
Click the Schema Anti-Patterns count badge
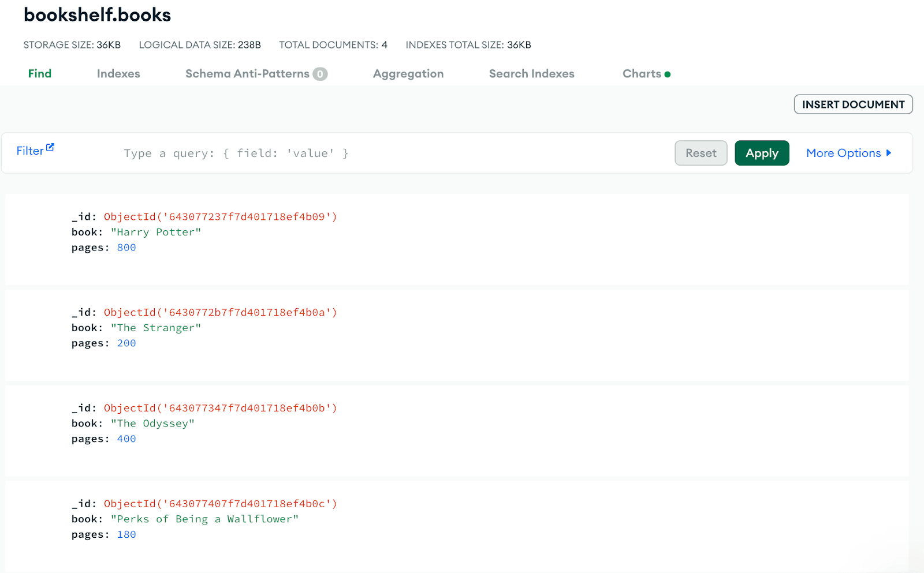tap(320, 74)
